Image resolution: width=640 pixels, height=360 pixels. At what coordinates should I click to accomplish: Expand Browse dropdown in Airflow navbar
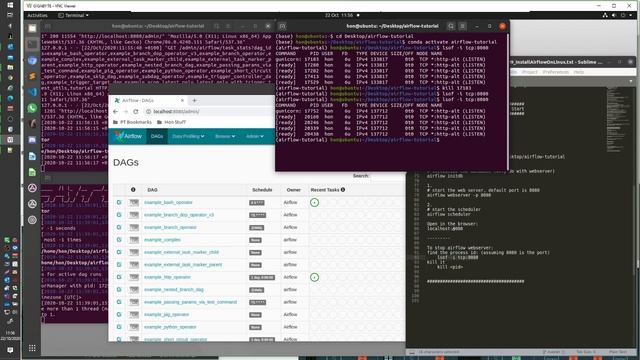[225, 136]
